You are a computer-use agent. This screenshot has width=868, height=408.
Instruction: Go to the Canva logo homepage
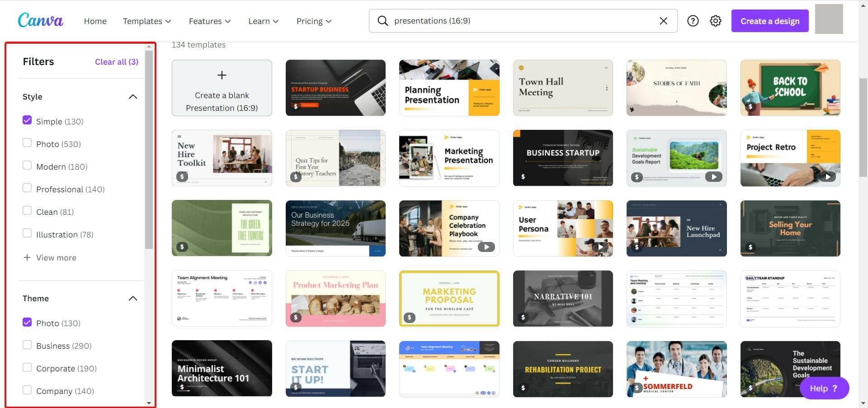click(40, 20)
